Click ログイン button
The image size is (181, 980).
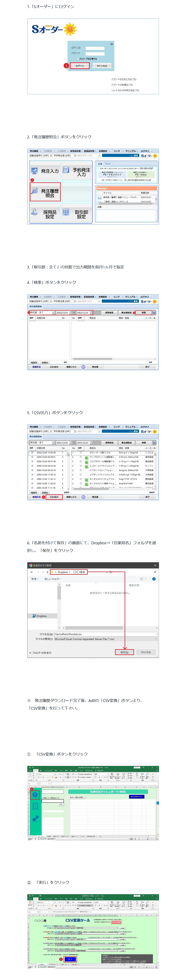tap(80, 66)
